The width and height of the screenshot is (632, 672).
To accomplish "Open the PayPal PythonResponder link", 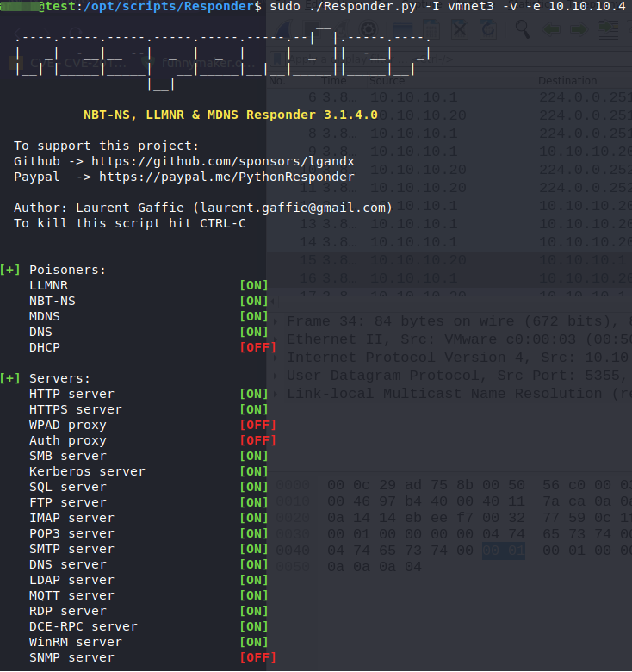I will click(x=226, y=177).
